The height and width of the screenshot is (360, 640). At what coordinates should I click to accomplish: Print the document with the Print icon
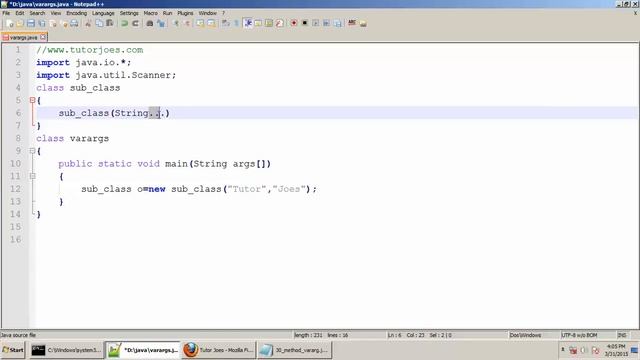pos(74,23)
